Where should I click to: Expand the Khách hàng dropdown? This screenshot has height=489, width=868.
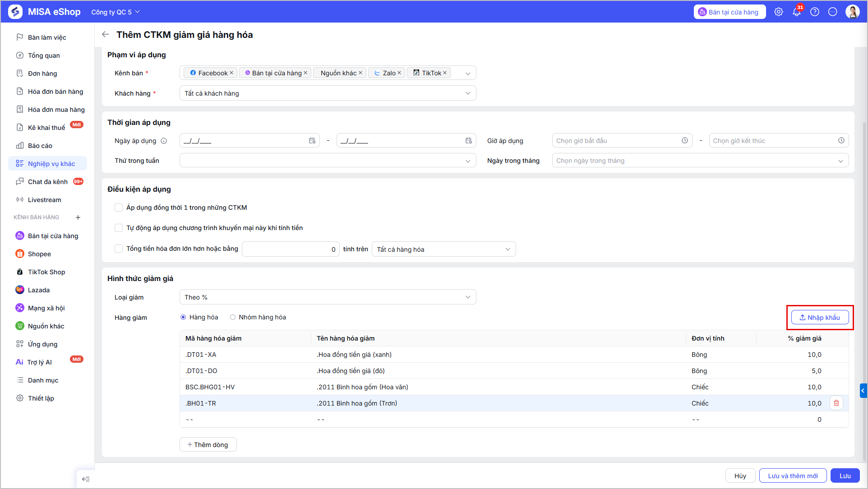328,93
